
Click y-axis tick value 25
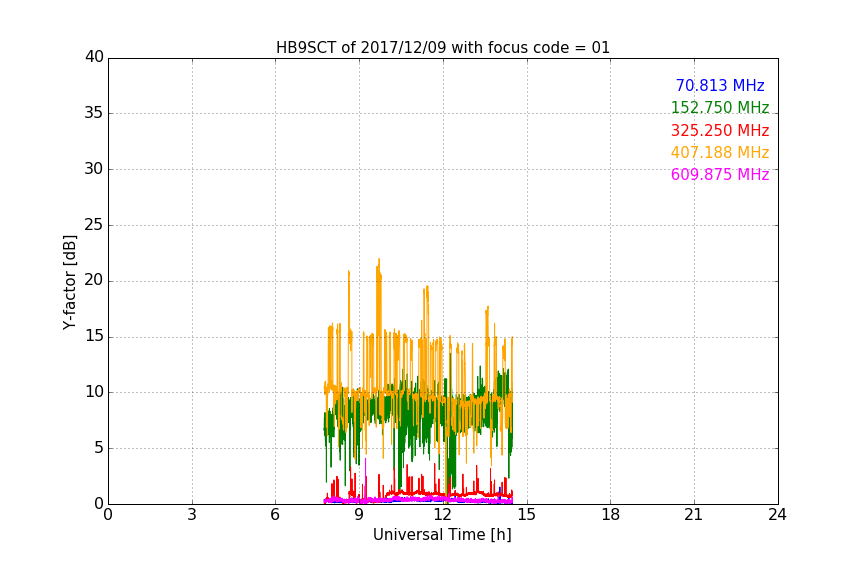94,224
